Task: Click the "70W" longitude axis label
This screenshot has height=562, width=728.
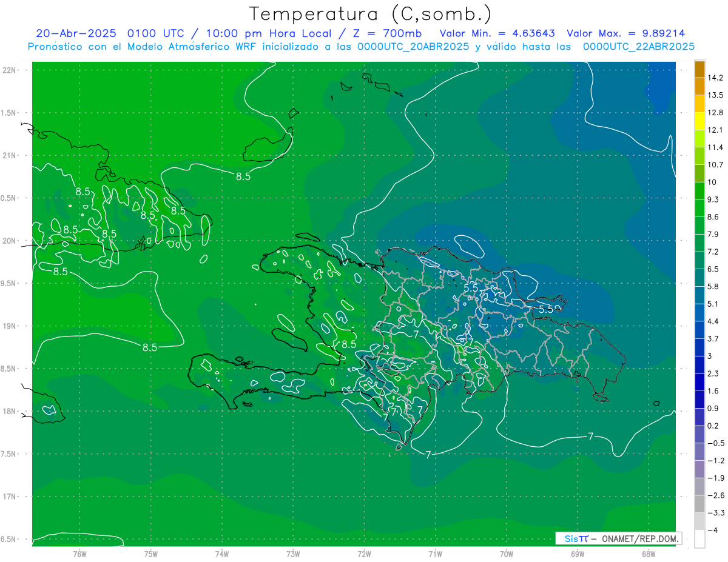Action: point(507,554)
